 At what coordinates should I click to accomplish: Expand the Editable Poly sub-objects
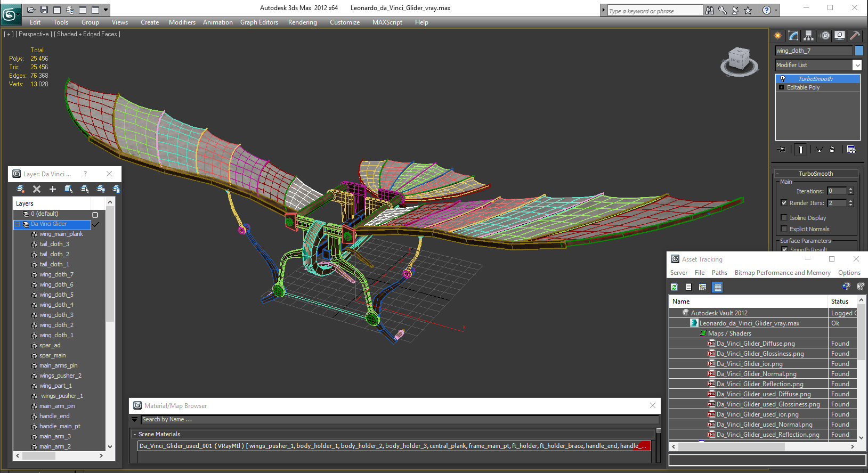(782, 87)
